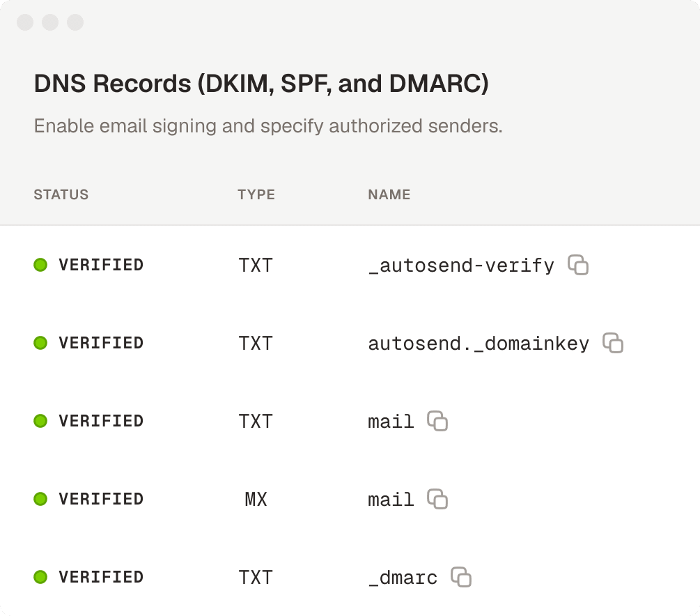This screenshot has width=700, height=616.
Task: Click the MX type value
Action: click(x=256, y=500)
